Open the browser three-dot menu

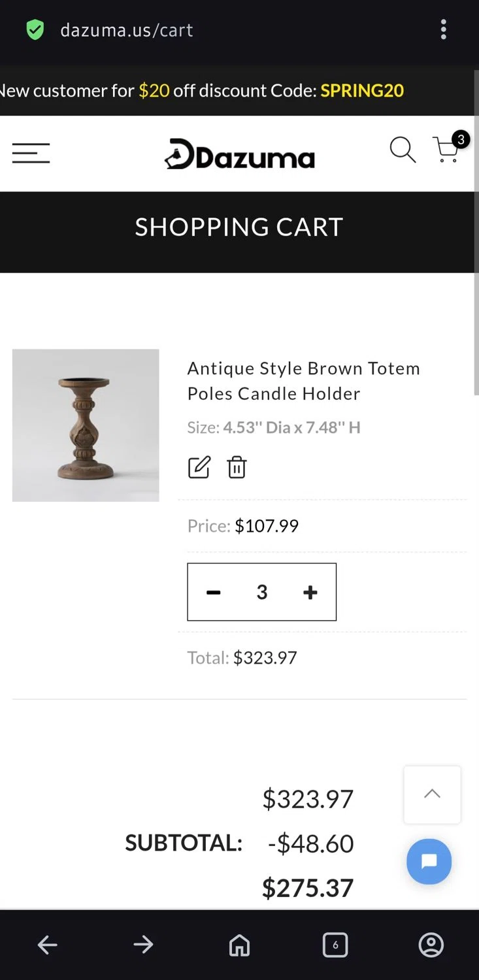click(x=444, y=30)
